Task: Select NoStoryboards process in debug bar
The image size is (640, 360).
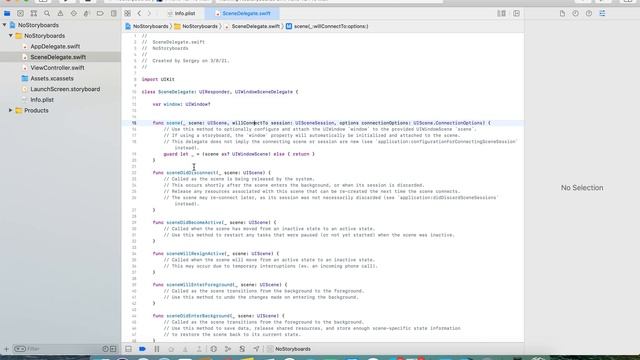Action: pyautogui.click(x=289, y=349)
